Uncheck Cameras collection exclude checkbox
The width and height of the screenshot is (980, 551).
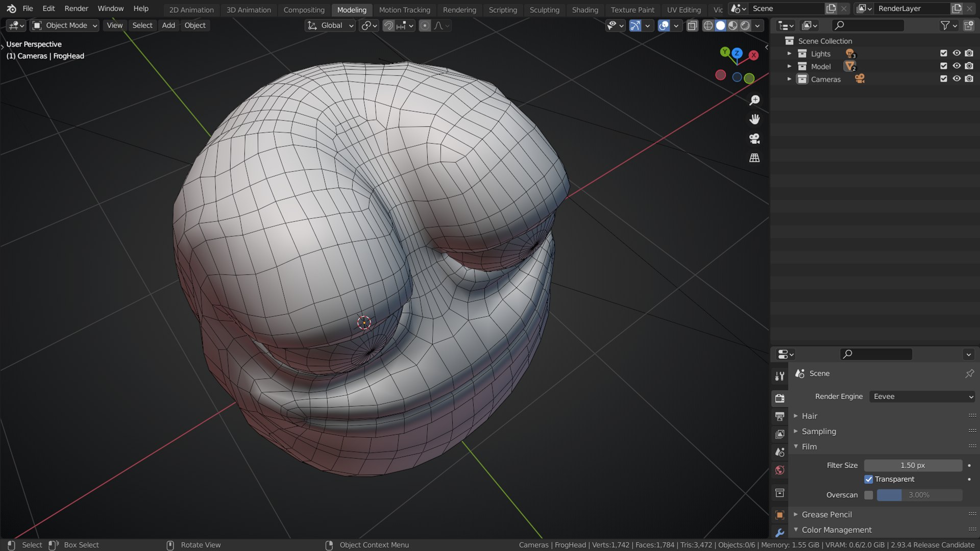[x=944, y=79]
